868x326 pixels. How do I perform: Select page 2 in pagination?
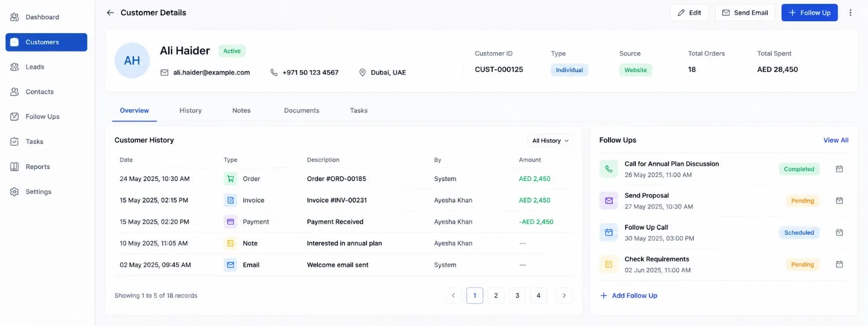496,296
